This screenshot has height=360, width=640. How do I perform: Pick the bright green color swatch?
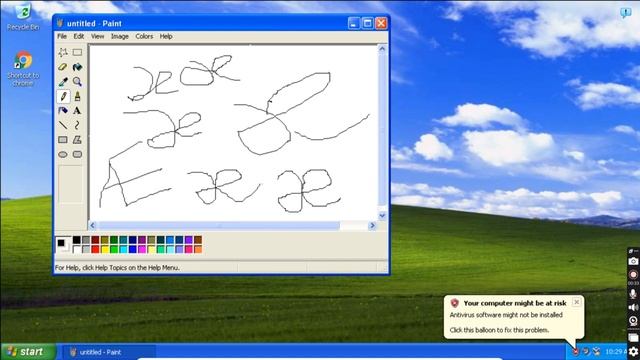114,249
